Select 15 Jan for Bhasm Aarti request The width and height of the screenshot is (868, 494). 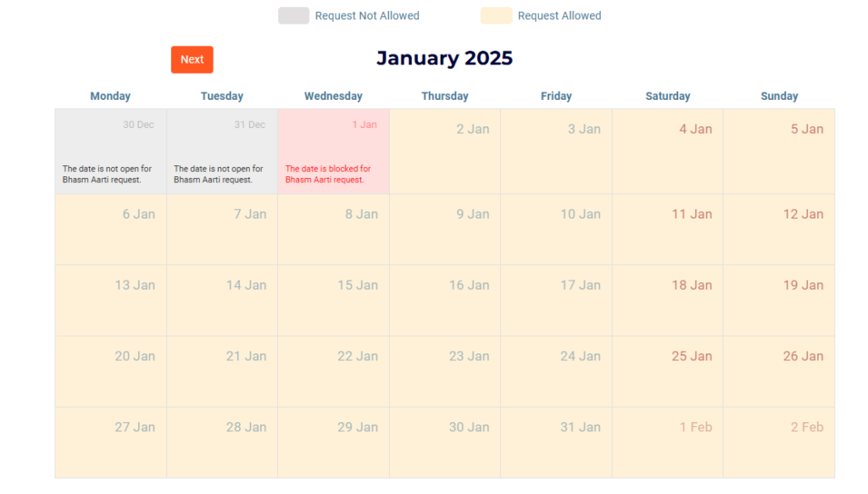point(333,301)
